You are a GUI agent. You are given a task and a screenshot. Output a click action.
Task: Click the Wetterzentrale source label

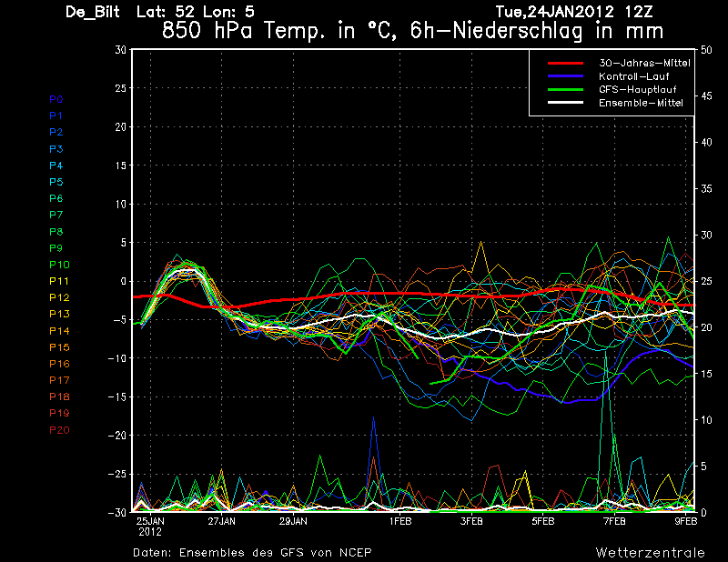tap(650, 553)
